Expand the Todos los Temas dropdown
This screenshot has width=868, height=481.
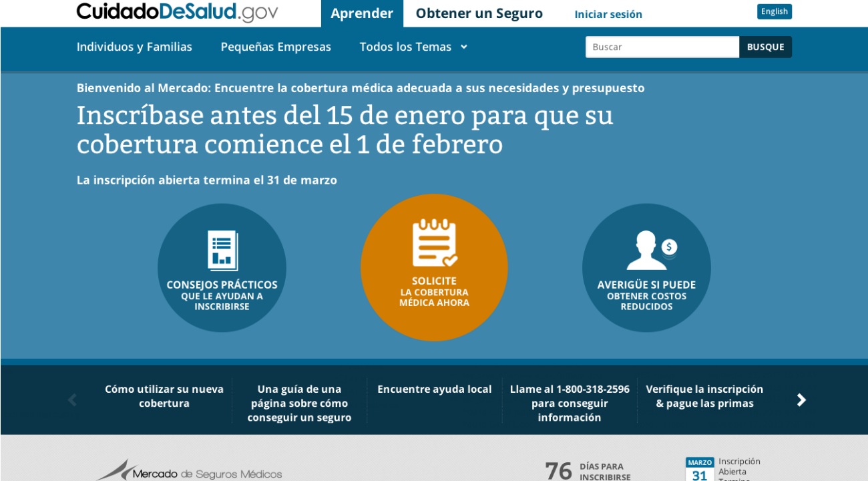click(413, 47)
